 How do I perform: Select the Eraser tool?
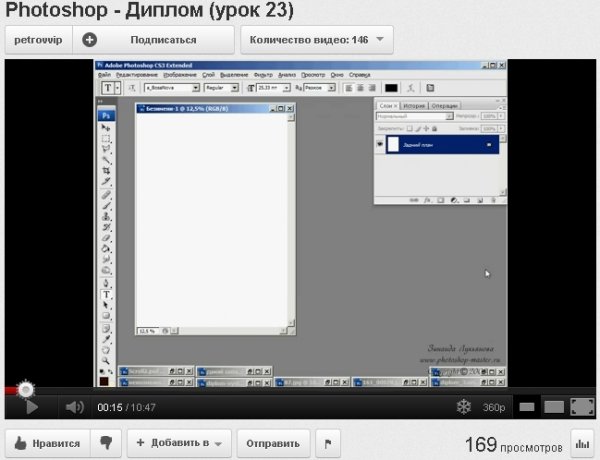tap(106, 238)
